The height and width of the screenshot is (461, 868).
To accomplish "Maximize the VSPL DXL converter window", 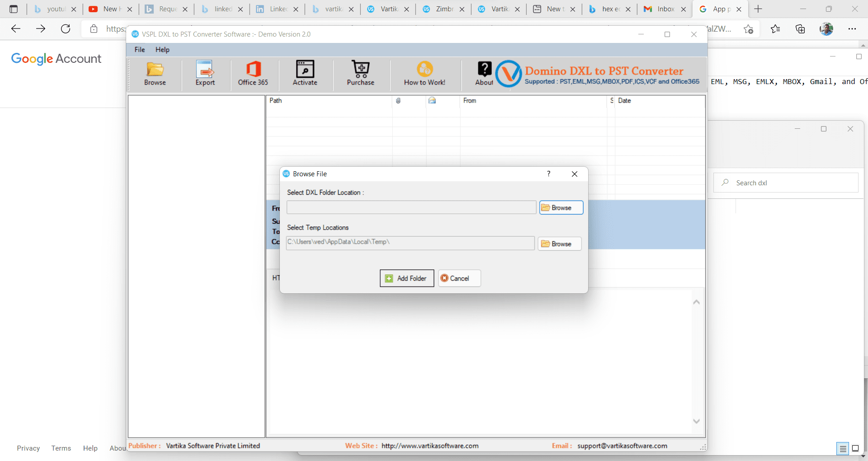I will (667, 34).
